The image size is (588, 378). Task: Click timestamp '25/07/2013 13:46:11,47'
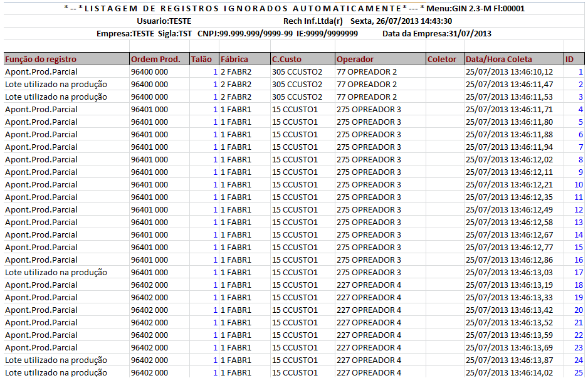[x=509, y=85]
